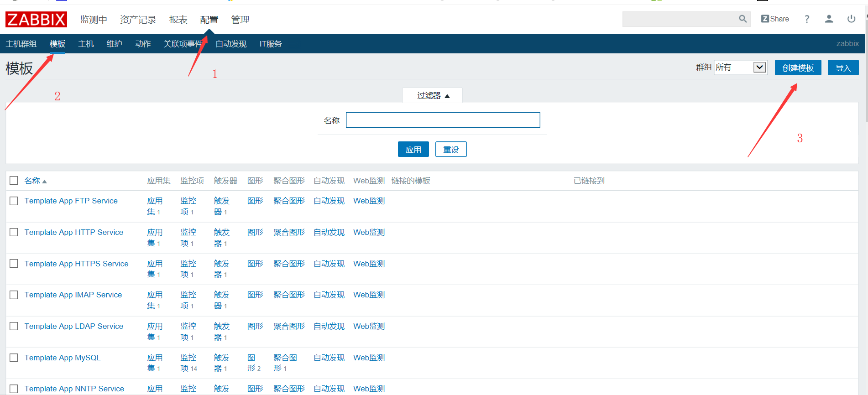Click the power logout icon

coord(851,19)
